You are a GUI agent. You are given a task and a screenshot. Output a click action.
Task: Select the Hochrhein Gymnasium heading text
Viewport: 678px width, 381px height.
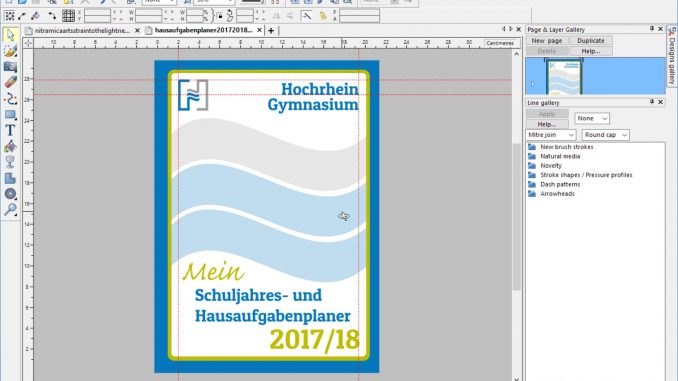pyautogui.click(x=313, y=97)
